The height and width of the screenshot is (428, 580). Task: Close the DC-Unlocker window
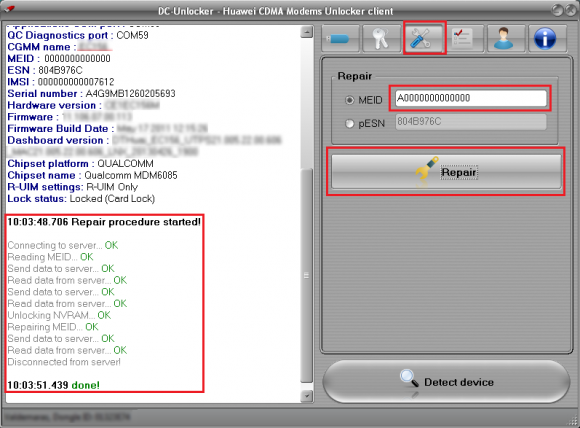tap(570, 10)
